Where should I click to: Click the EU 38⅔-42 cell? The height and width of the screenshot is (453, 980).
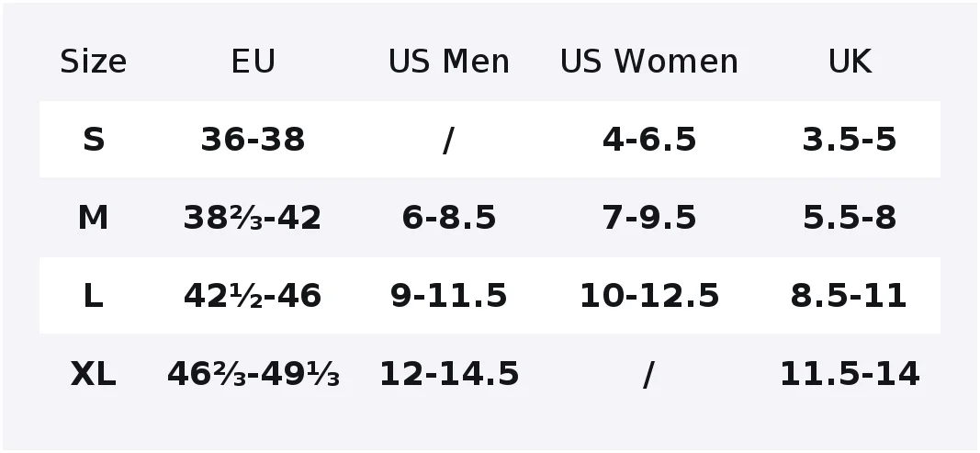coord(253,218)
